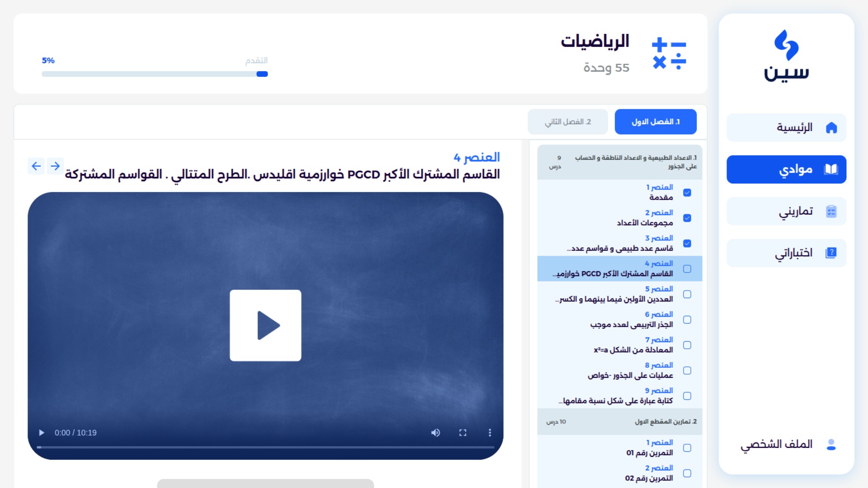Viewport: 868px width, 488px height.
Task: Open the video player options kebab menu
Action: click(x=489, y=432)
